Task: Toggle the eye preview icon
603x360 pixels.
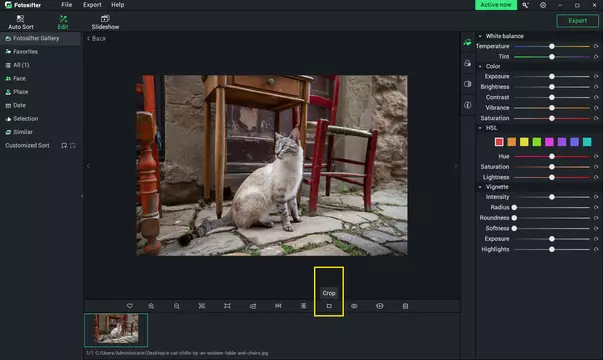Action: click(x=354, y=306)
